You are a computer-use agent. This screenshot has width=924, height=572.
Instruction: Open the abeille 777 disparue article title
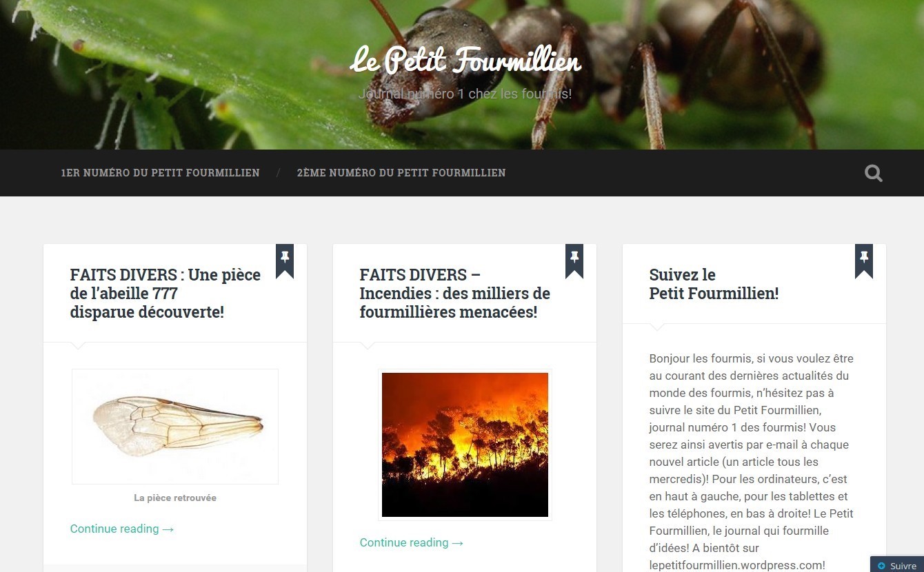pyautogui.click(x=165, y=294)
